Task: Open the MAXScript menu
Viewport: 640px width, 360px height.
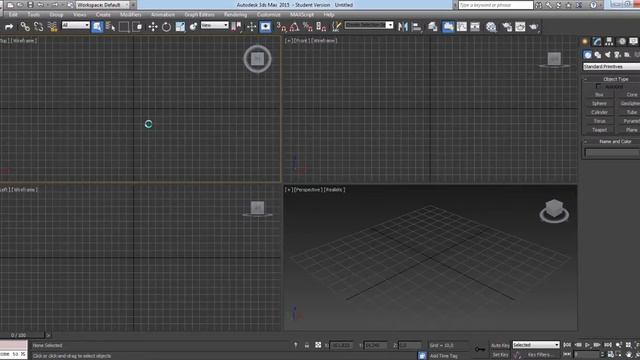Action: (302, 15)
